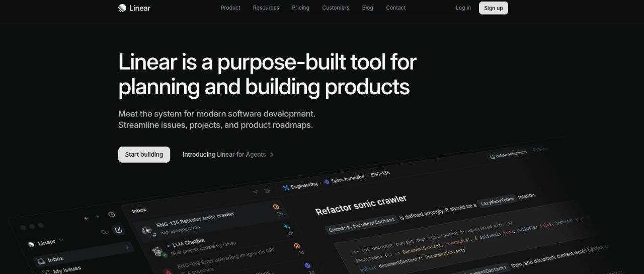Go to the Pricing page
Image resolution: width=644 pixels, height=274 pixels.
click(301, 8)
